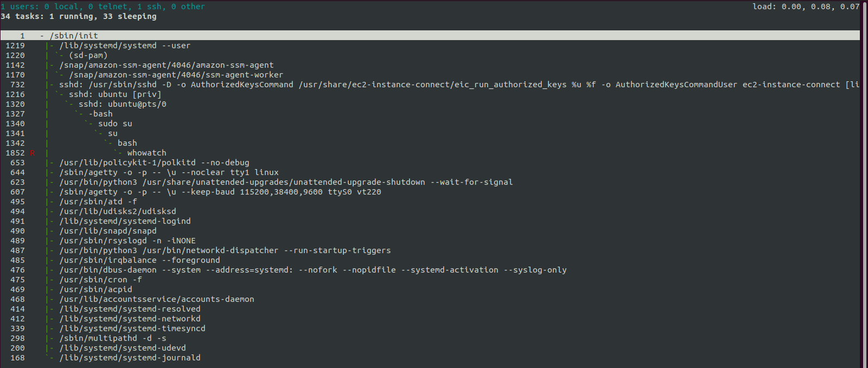This screenshot has height=368, width=868.
Task: Click the systemd-journald process with PID 168
Action: 130,358
